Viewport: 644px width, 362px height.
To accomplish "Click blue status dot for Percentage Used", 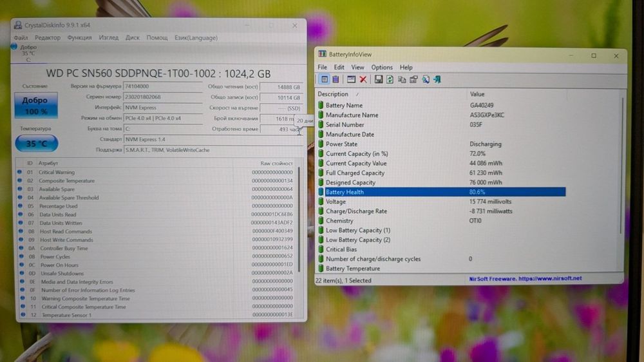I will click(x=20, y=206).
